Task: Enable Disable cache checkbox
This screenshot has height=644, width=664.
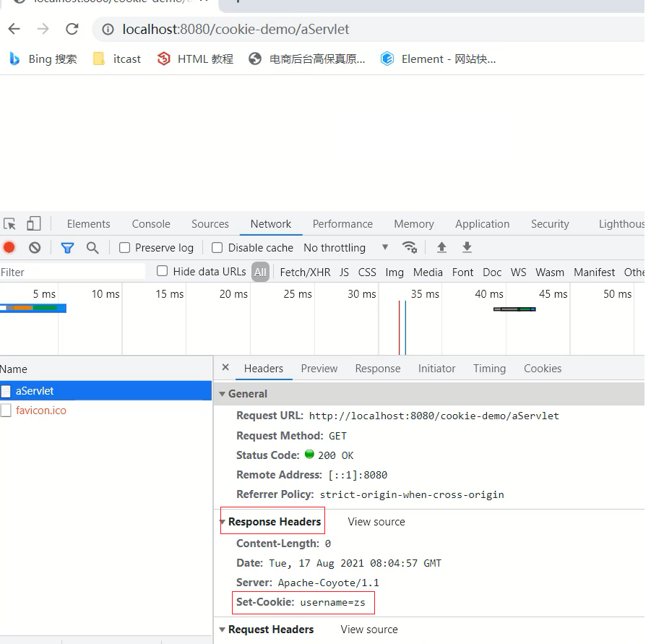Action: 217,247
